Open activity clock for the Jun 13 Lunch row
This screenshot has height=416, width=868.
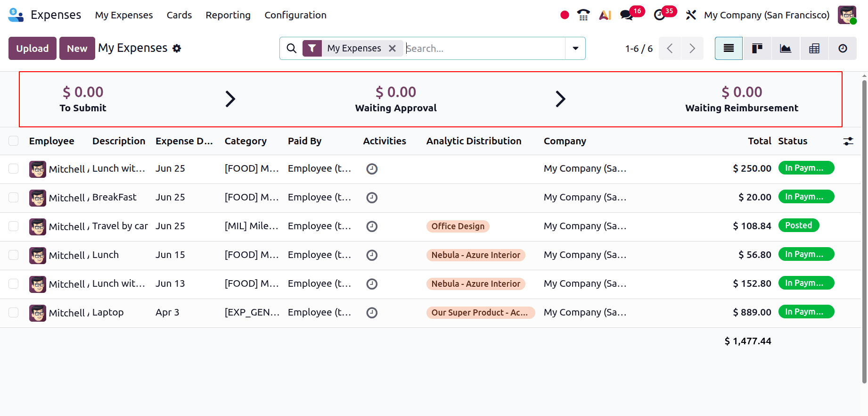(372, 284)
